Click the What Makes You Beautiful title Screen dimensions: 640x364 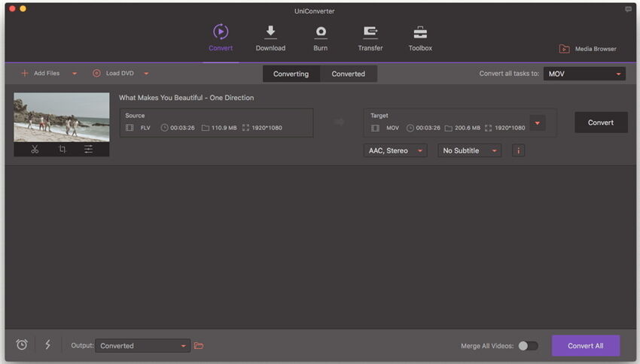tap(187, 98)
